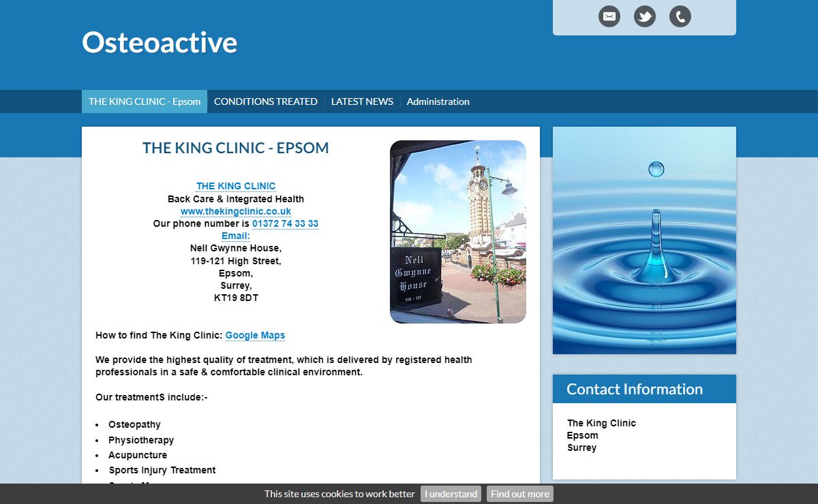This screenshot has width=818, height=504.
Task: Click the Nell Gwynne House clock tower photo
Action: [x=458, y=232]
